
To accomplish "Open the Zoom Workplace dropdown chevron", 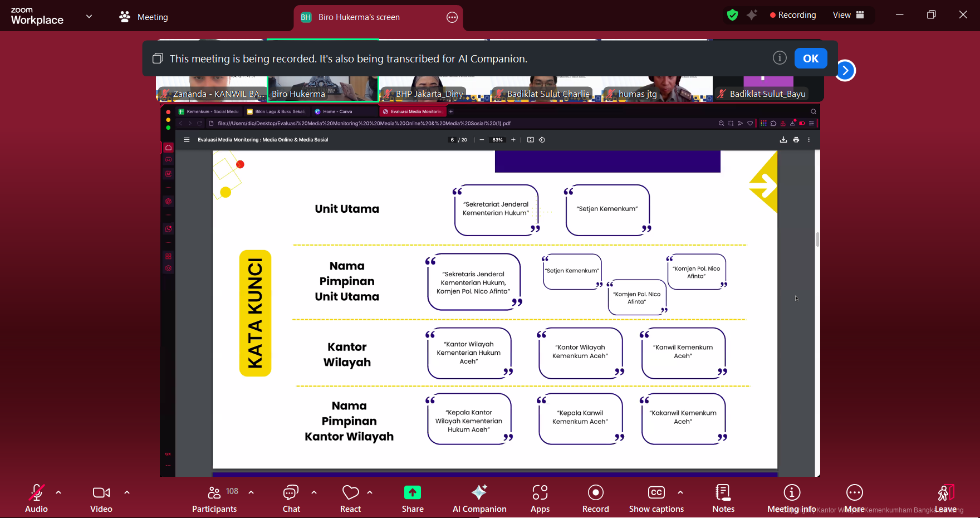I will 89,17.
